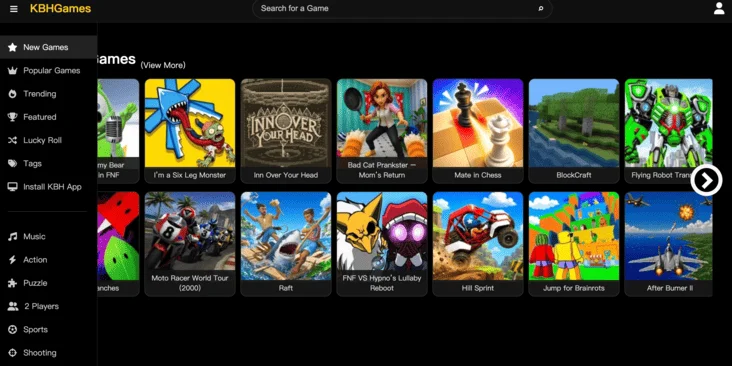Open Moto Racer World Tour thumbnail
Viewport: 732px width, 366px height.
[x=190, y=231]
